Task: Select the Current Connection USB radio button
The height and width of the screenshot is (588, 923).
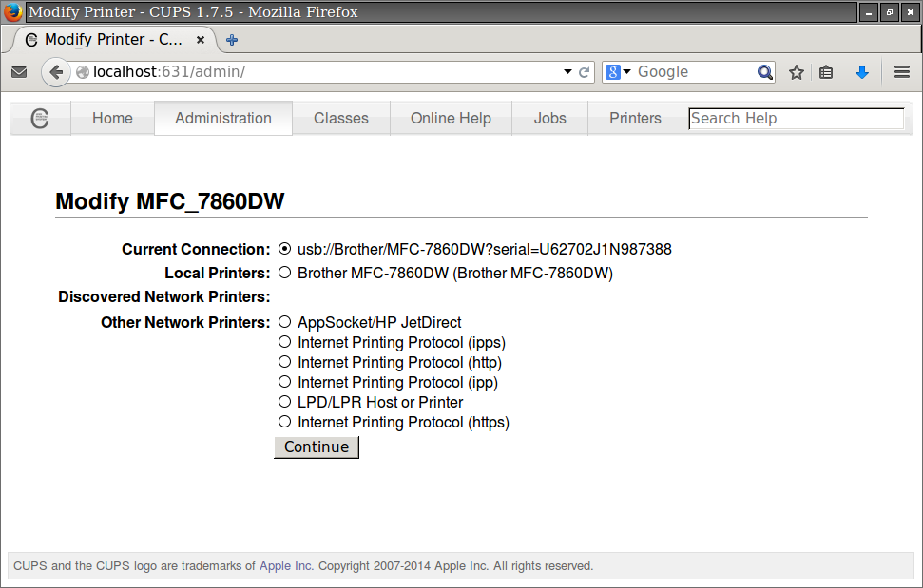Action: (x=284, y=248)
